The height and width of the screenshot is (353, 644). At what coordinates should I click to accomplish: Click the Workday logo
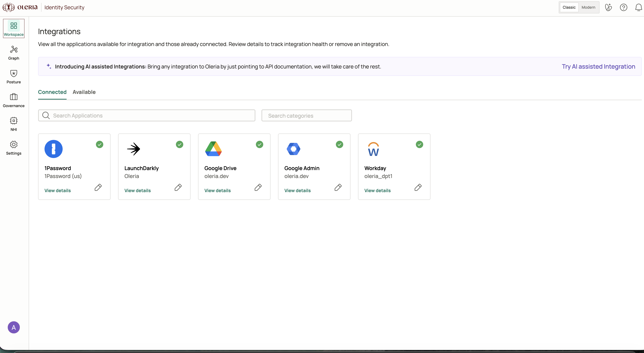(373, 149)
